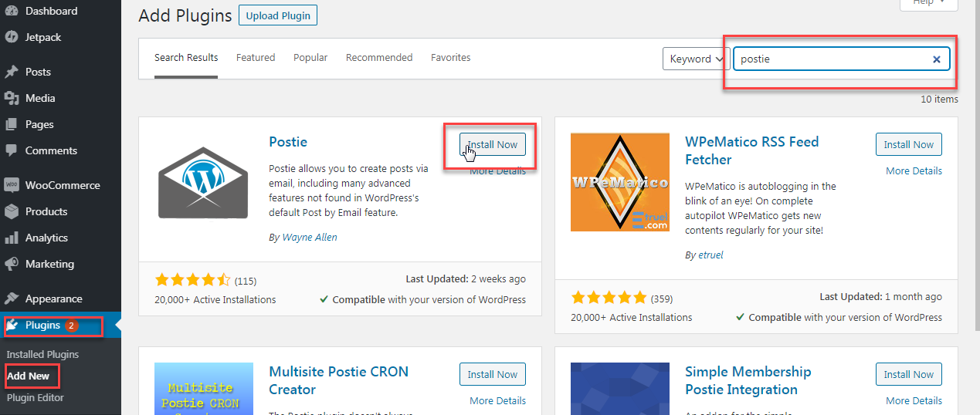Open author link etruel
Screen dimensions: 980x415
pyautogui.click(x=711, y=255)
